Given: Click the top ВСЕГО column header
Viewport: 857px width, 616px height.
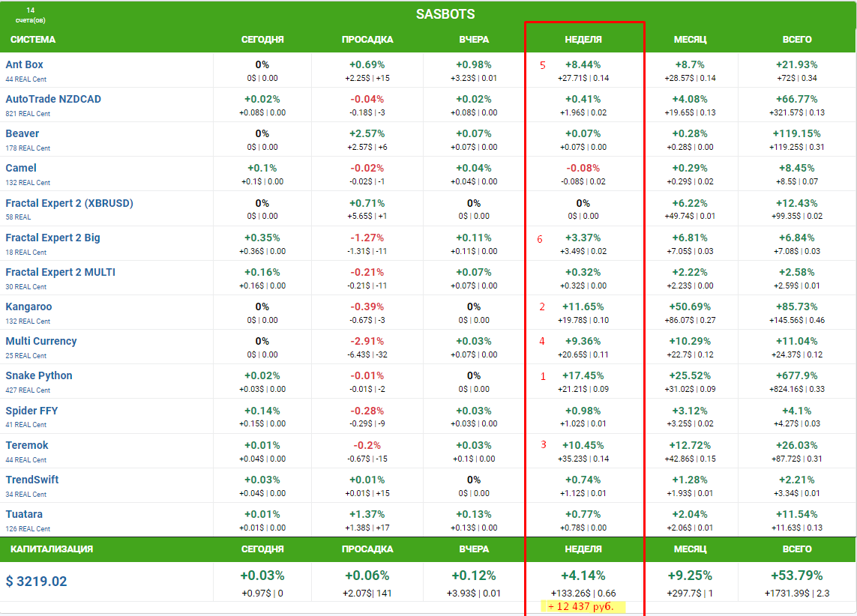Looking at the screenshot, I should [x=796, y=39].
